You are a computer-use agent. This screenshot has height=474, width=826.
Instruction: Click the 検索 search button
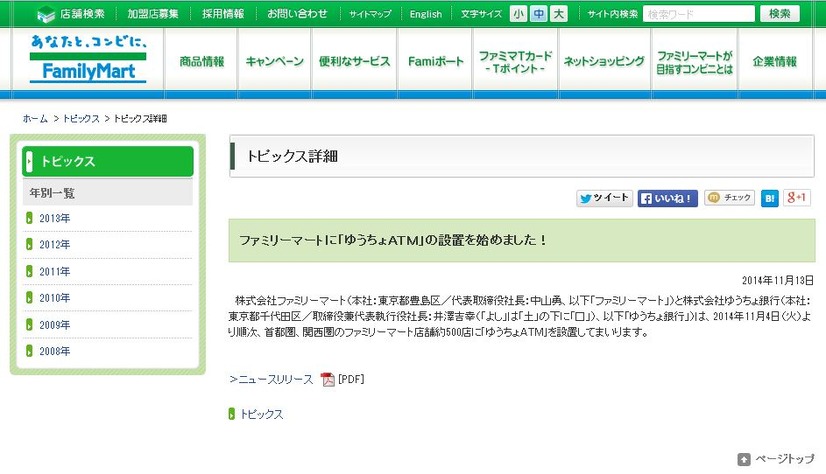tap(780, 14)
